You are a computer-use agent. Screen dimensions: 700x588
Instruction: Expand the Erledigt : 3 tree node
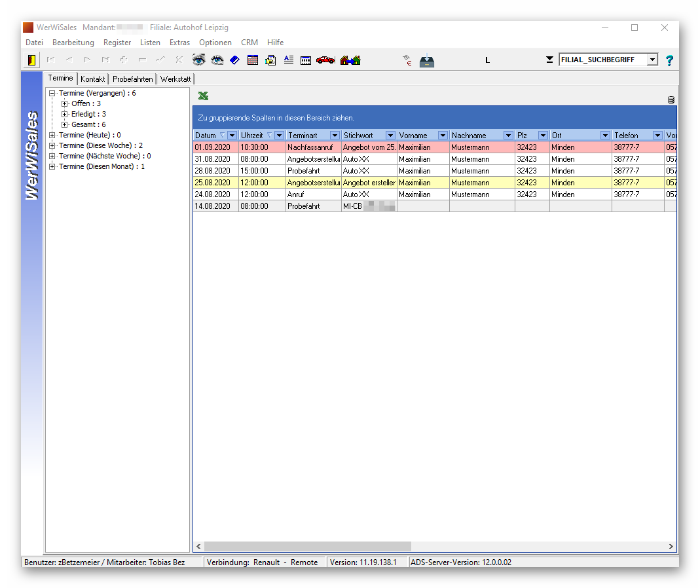(65, 114)
